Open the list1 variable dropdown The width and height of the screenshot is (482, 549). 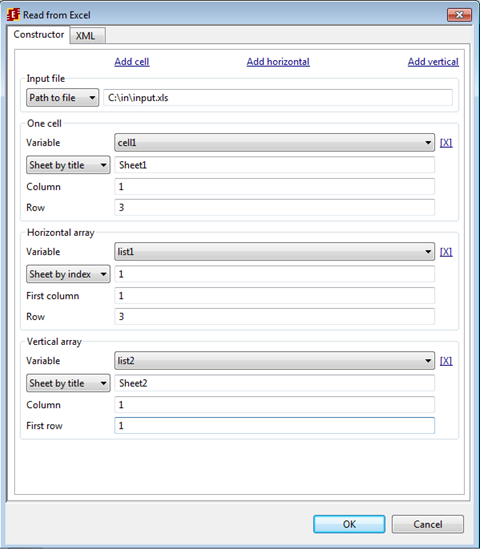click(x=275, y=251)
